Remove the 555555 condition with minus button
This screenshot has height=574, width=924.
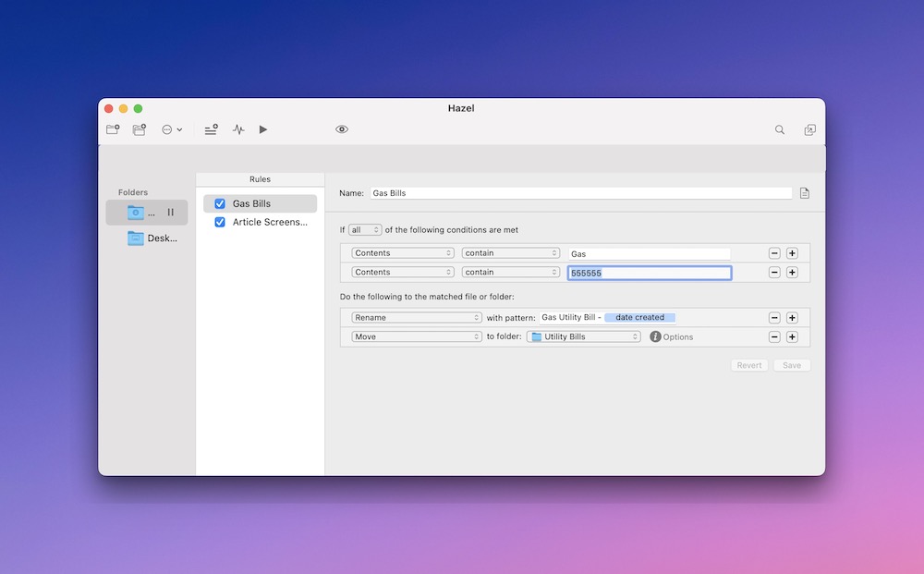tap(774, 273)
